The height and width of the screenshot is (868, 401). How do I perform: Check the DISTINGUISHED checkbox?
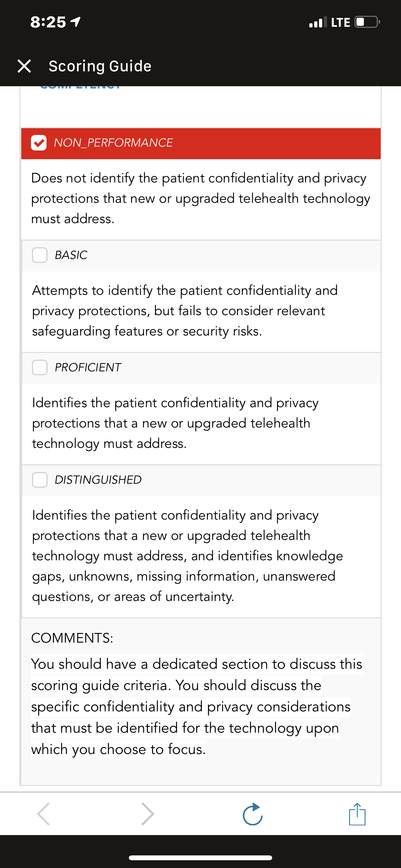tap(39, 480)
